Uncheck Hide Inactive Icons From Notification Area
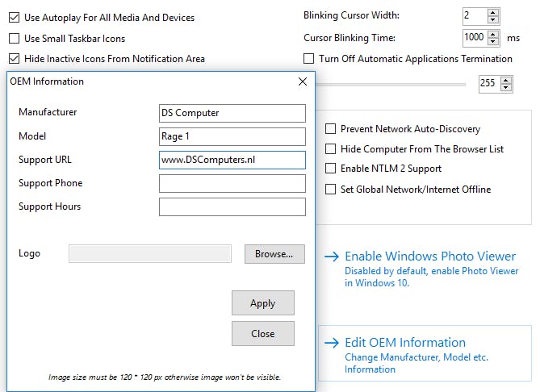This screenshot has width=540, height=392. pos(15,58)
